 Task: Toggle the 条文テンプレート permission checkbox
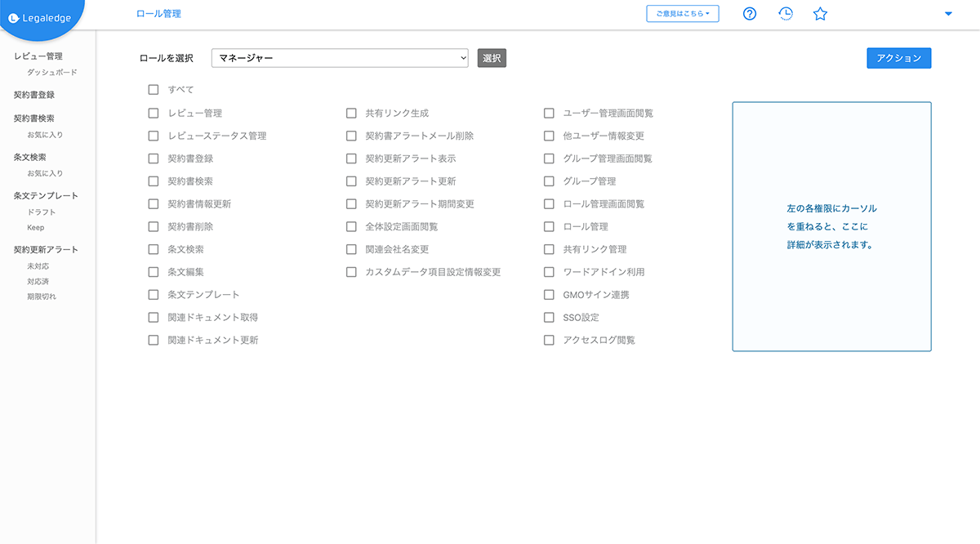(154, 295)
